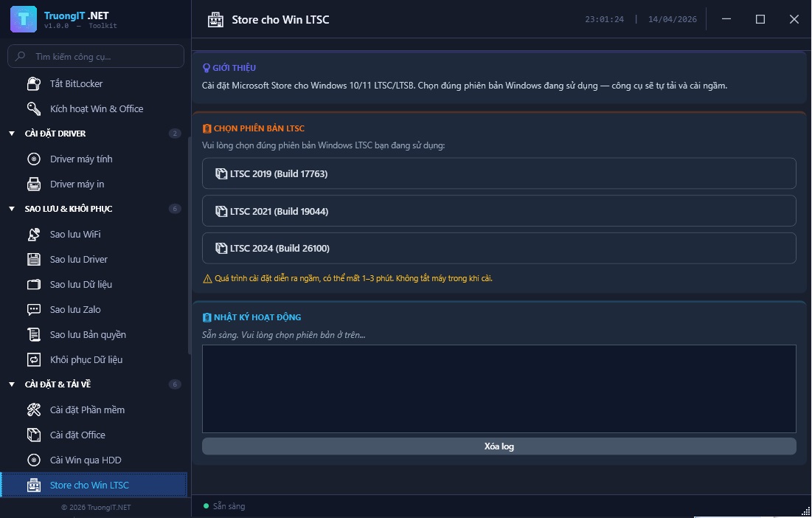Click the Cài đặt Phần mềm tools icon

[34, 410]
